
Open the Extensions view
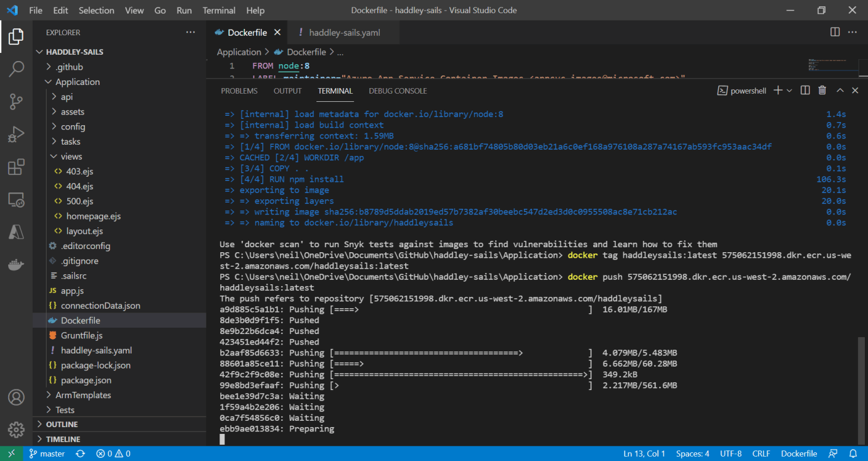click(16, 167)
